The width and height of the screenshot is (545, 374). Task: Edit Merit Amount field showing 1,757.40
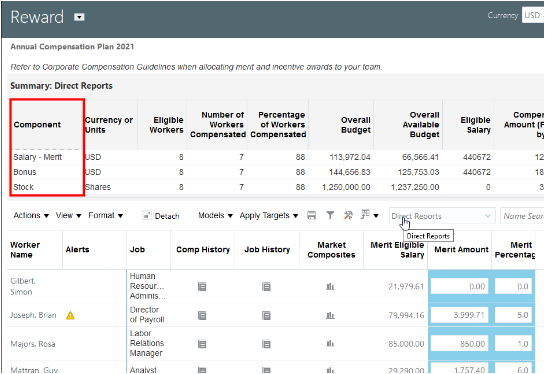coord(459,369)
